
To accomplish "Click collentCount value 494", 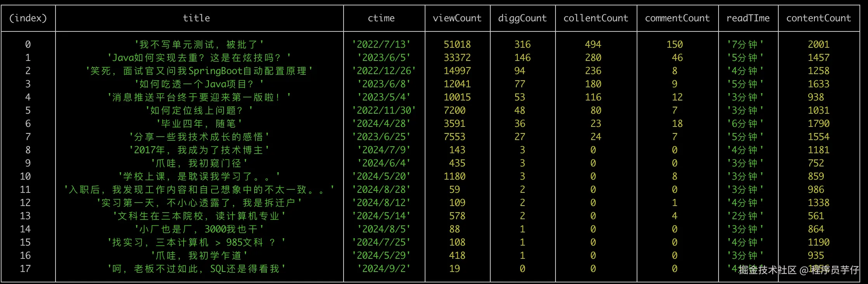I will coord(593,45).
